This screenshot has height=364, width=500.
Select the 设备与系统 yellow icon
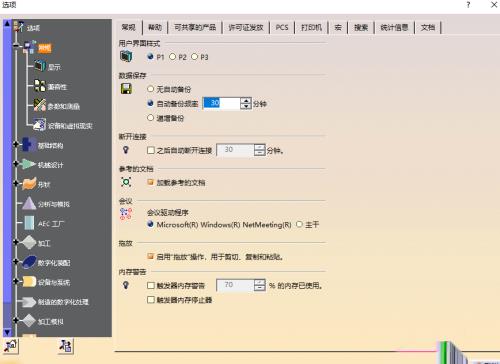(x=29, y=282)
